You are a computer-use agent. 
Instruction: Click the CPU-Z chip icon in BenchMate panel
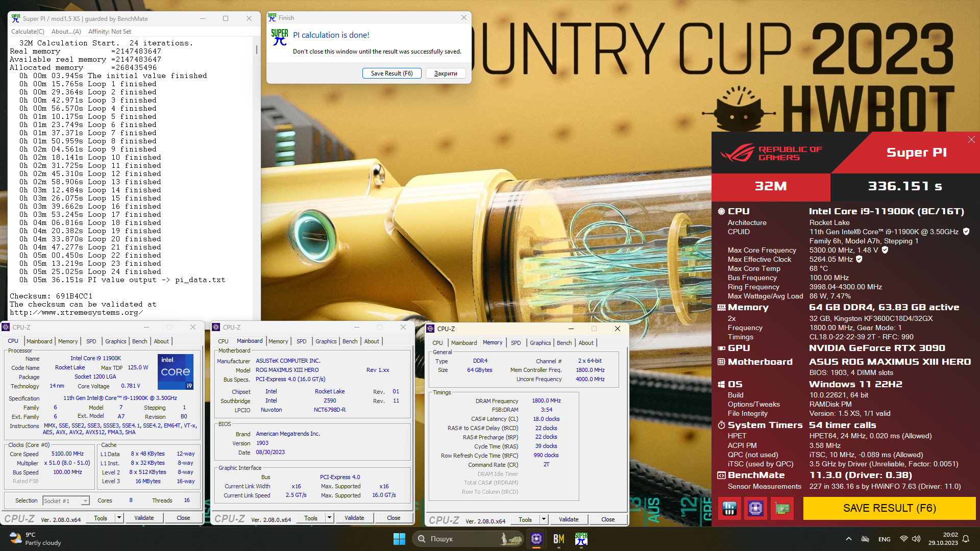(755, 508)
